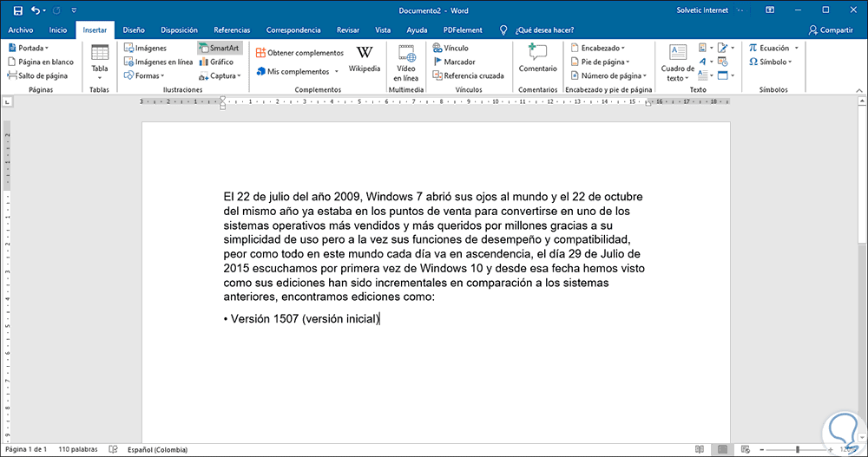Click the Save icon in the title bar

coord(17,10)
